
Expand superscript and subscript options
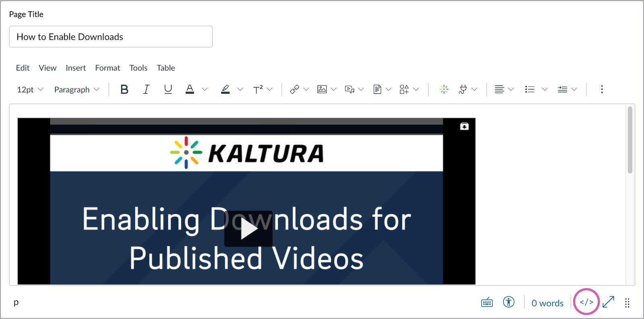(x=270, y=89)
